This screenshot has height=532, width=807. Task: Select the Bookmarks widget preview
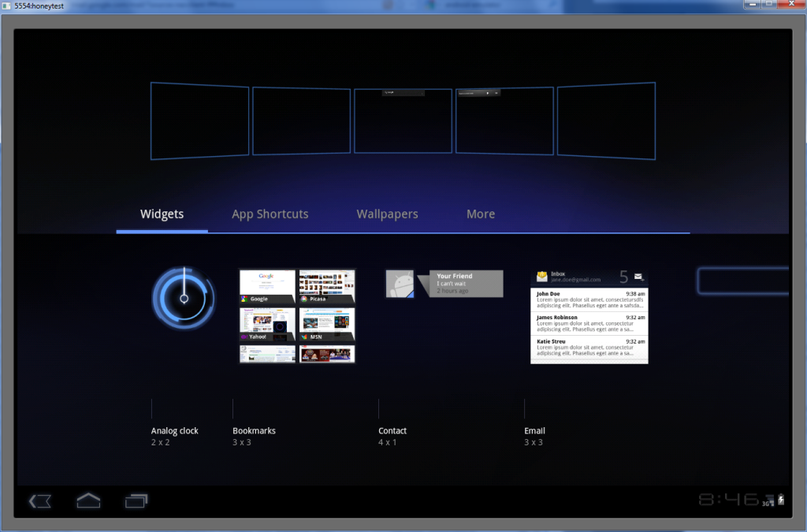(297, 317)
